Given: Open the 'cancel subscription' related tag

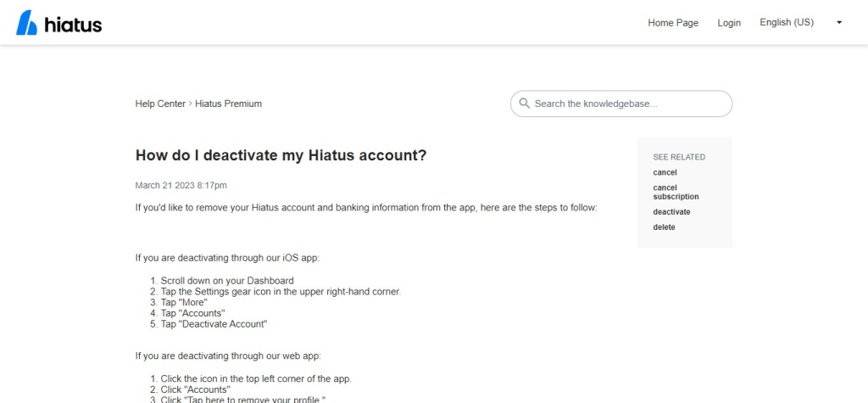Looking at the screenshot, I should coord(676,192).
